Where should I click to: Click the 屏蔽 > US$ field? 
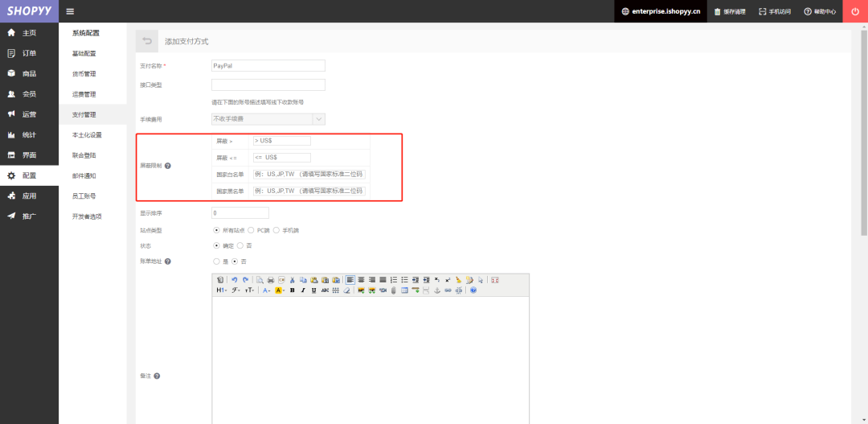click(x=282, y=141)
